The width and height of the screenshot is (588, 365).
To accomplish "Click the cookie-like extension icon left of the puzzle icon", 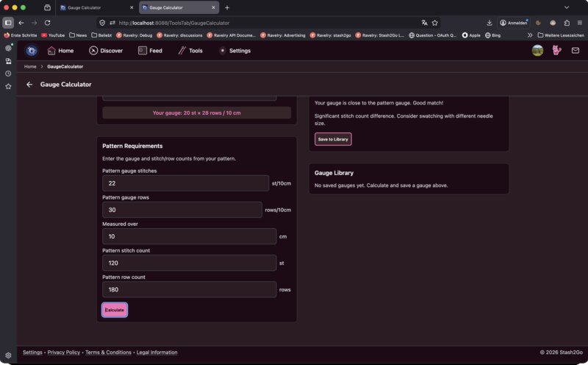I will (x=553, y=23).
